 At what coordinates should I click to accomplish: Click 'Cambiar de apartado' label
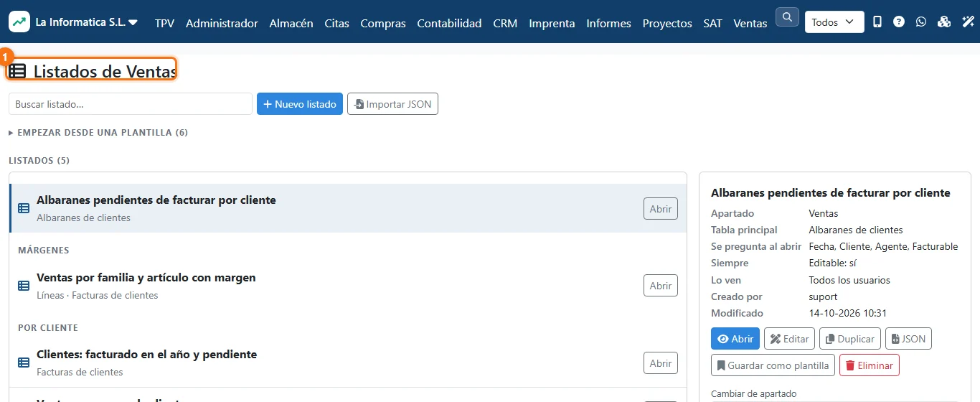point(753,393)
